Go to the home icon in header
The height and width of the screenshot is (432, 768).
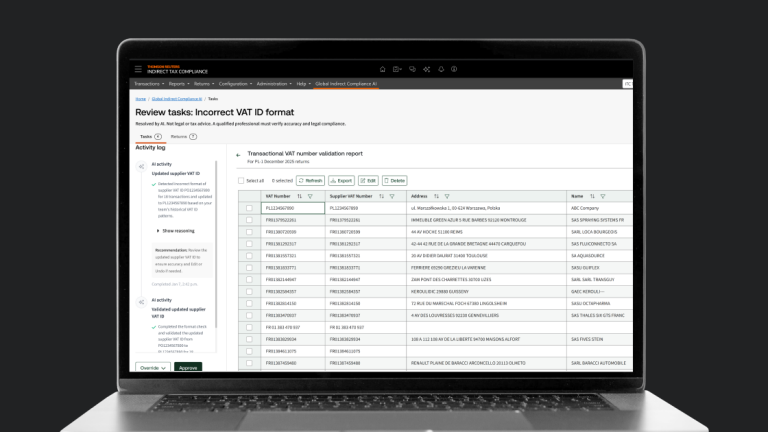[x=383, y=69]
